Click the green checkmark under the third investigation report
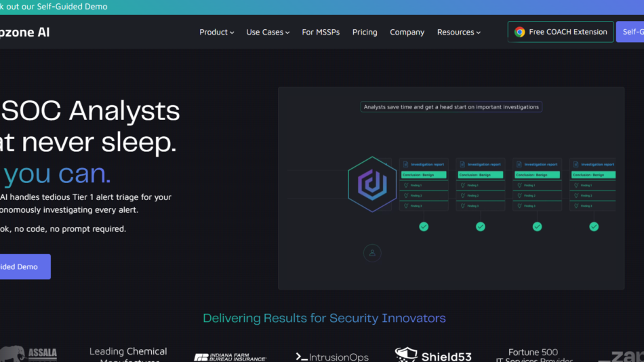Image resolution: width=644 pixels, height=362 pixels. click(x=537, y=226)
